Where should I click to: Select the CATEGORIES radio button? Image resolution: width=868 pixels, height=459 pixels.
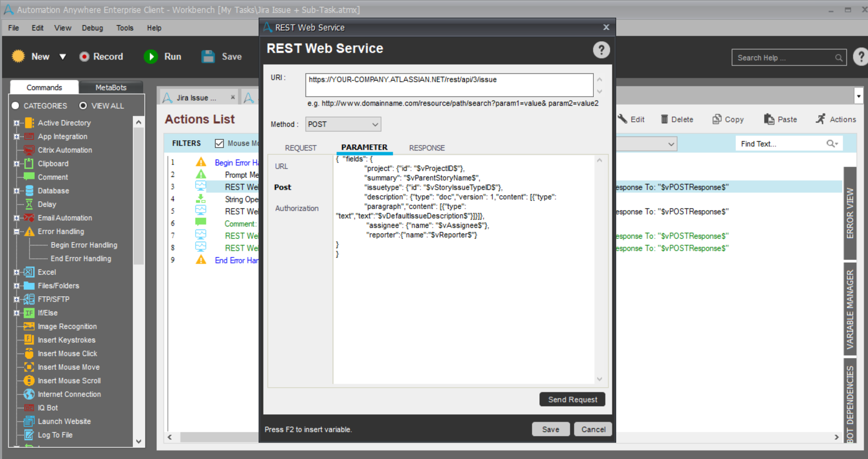tap(15, 106)
